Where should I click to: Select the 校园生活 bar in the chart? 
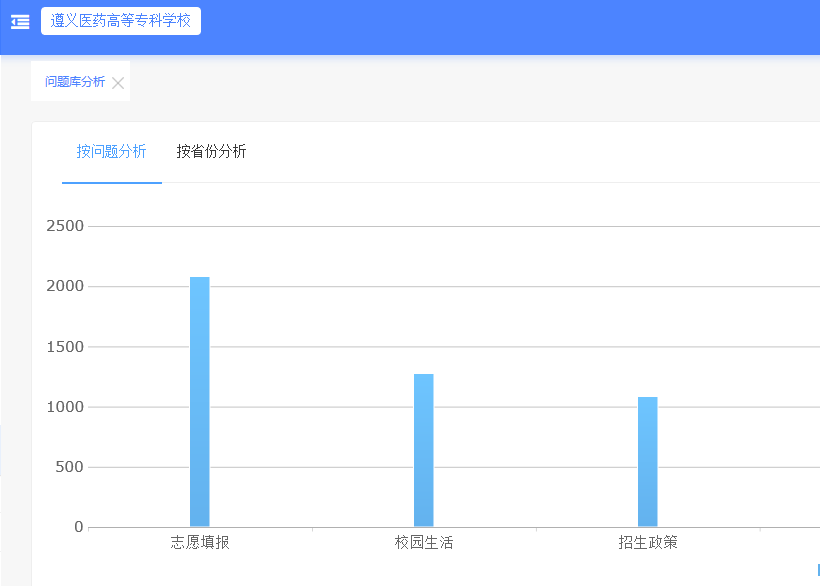pyautogui.click(x=424, y=450)
